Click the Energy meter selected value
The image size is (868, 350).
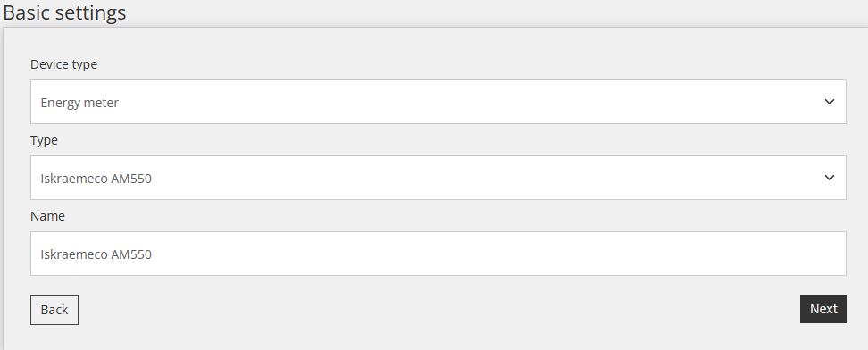pyautogui.click(x=79, y=103)
